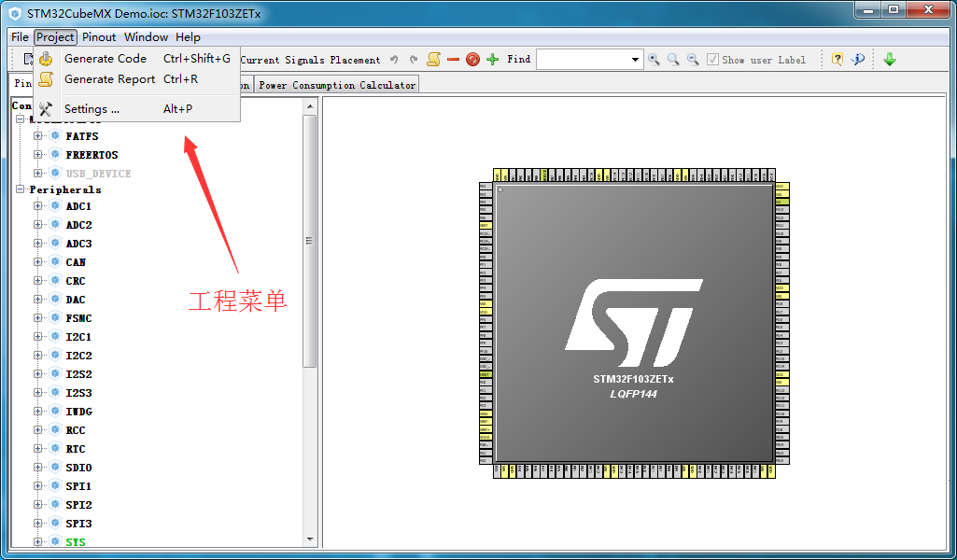Click the first magnifier icon after Find
The width and height of the screenshot is (957, 560).
(x=654, y=59)
